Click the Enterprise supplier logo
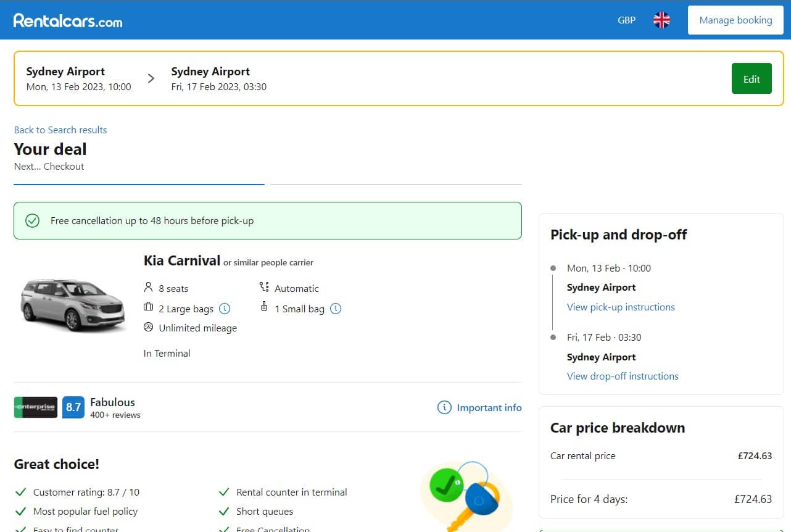Screen dimensions: 791x532 (36, 407)
